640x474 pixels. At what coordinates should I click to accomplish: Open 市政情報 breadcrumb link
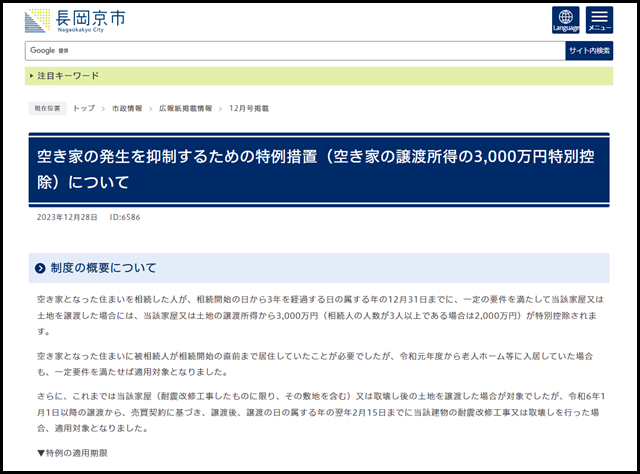click(x=127, y=108)
